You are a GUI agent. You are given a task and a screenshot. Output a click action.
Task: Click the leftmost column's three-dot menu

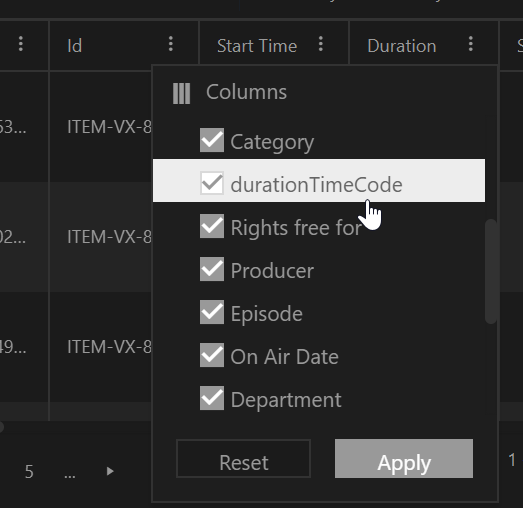tap(21, 44)
